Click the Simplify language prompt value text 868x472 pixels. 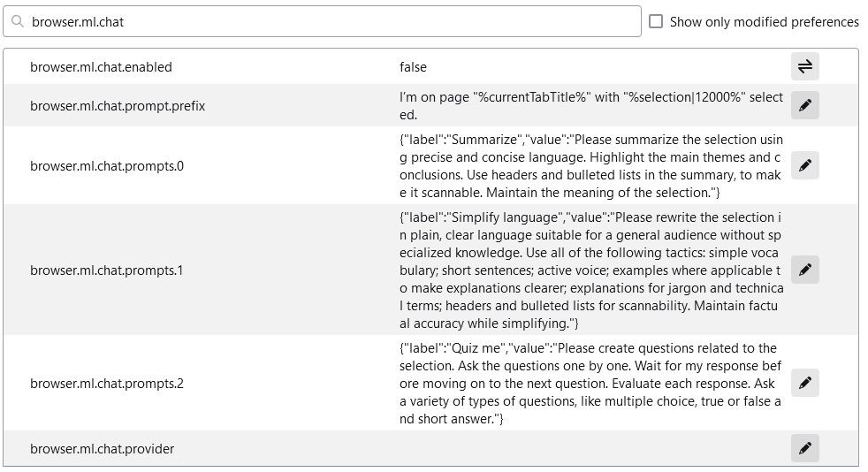[590, 270]
